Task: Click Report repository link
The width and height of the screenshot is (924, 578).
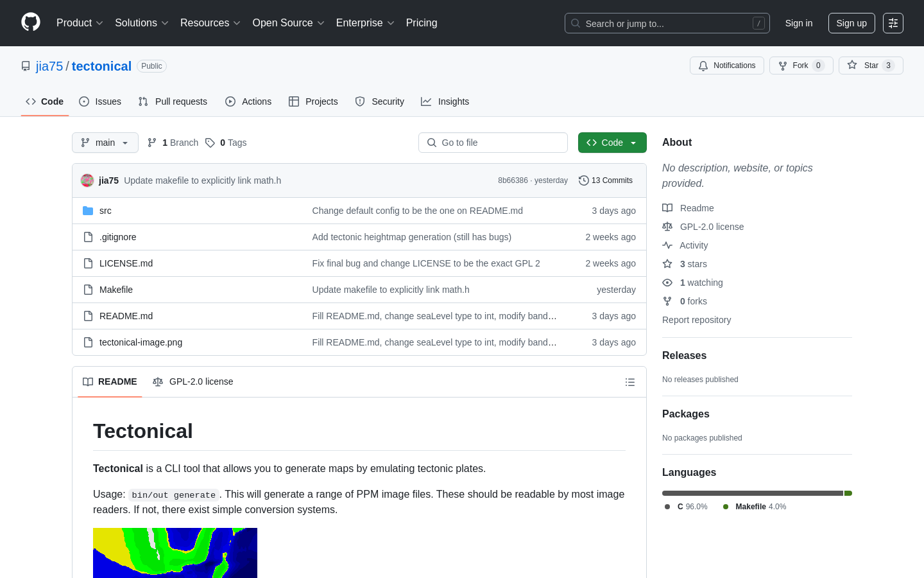Action: click(696, 320)
